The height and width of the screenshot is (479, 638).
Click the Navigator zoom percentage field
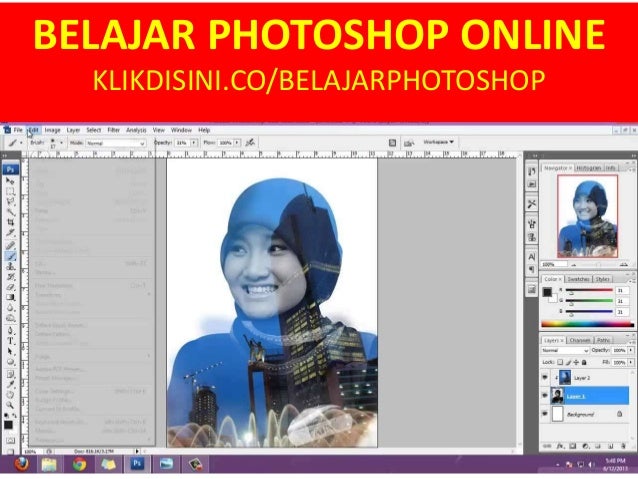click(553, 265)
